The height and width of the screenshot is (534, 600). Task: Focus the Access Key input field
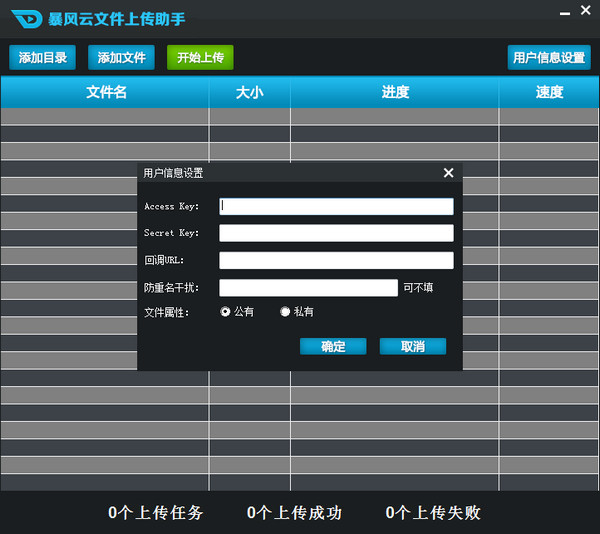click(336, 206)
